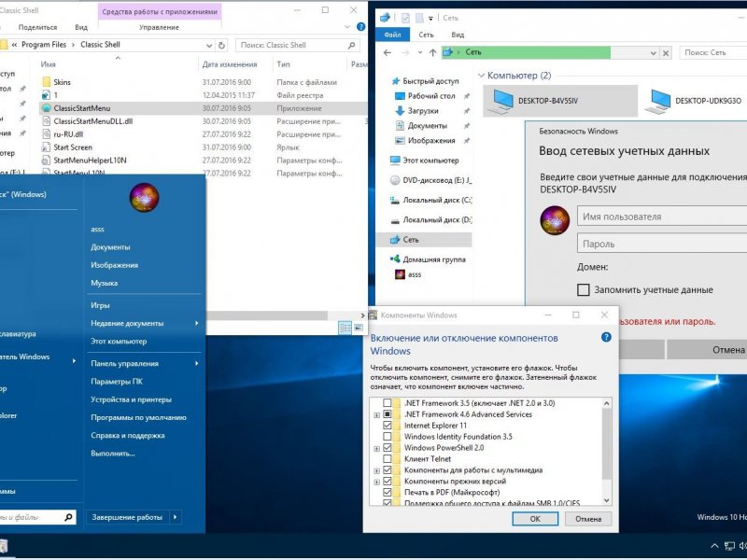Switch Classic Shell window to large icons view
Viewport: 747px width, 560px height.
tap(358, 328)
